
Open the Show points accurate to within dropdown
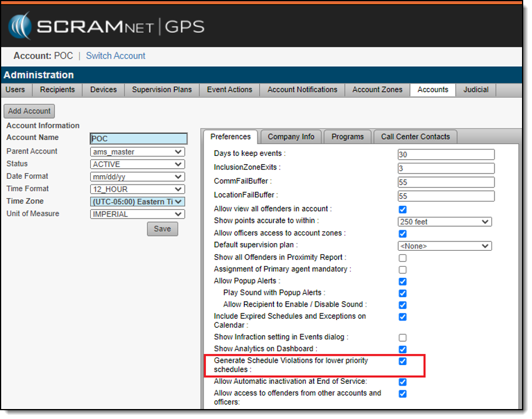444,222
